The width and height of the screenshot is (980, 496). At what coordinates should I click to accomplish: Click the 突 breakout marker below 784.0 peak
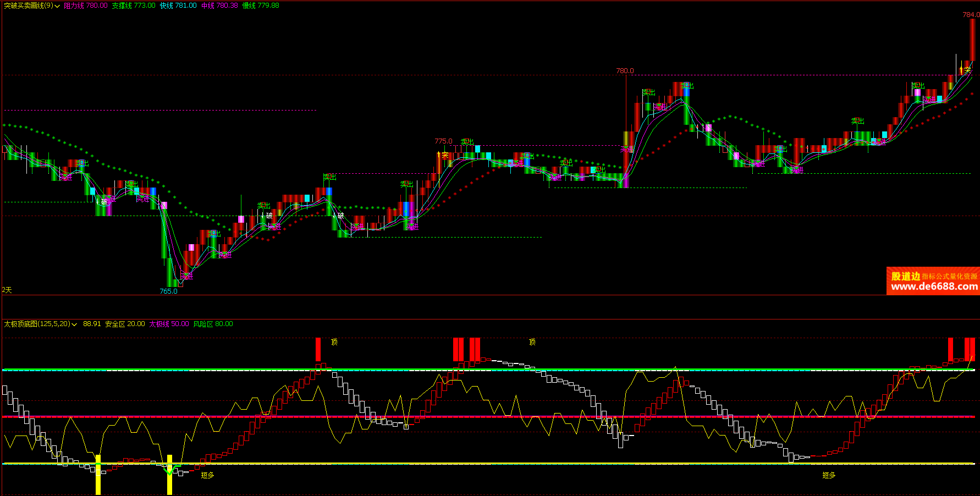[x=967, y=70]
